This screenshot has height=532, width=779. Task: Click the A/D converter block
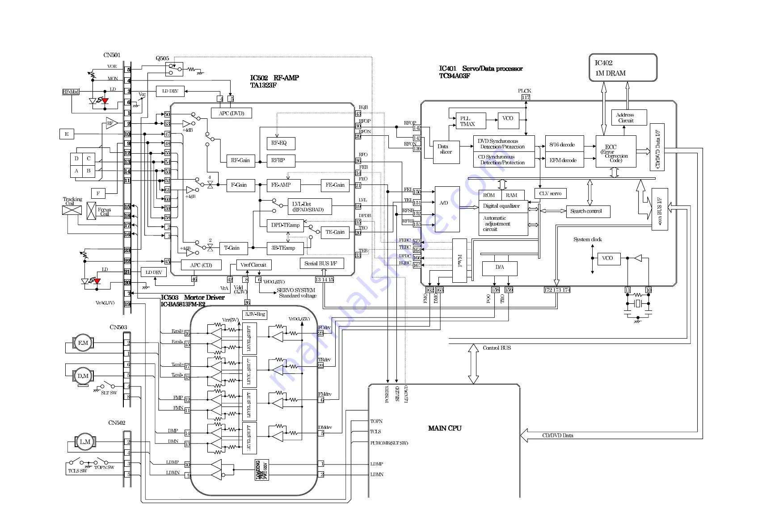pos(447,209)
